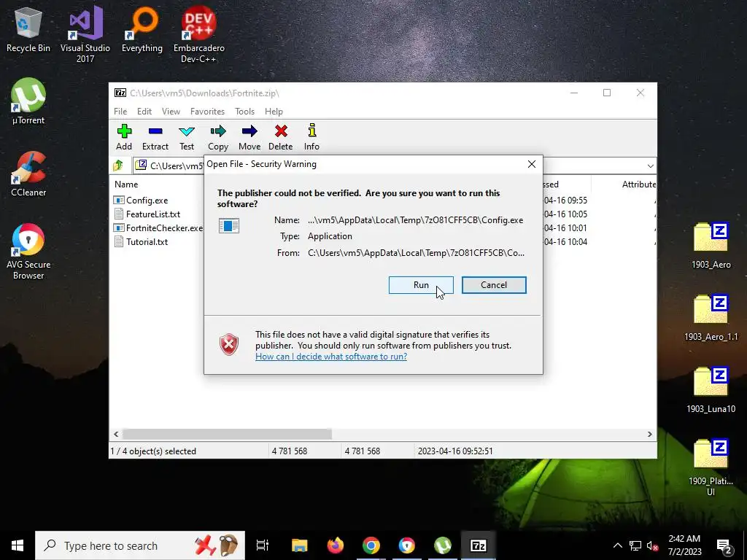
Task: Click the Move toolbar icon
Action: pos(249,137)
